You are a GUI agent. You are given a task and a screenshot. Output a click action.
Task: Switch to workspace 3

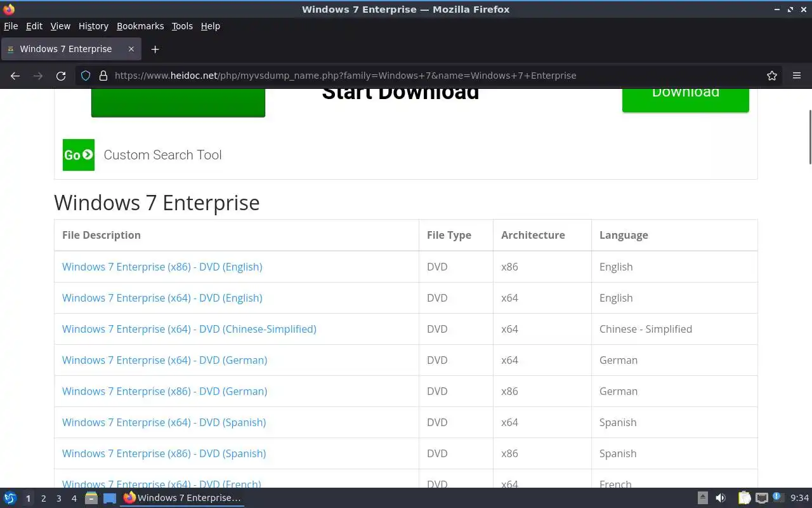coord(58,498)
